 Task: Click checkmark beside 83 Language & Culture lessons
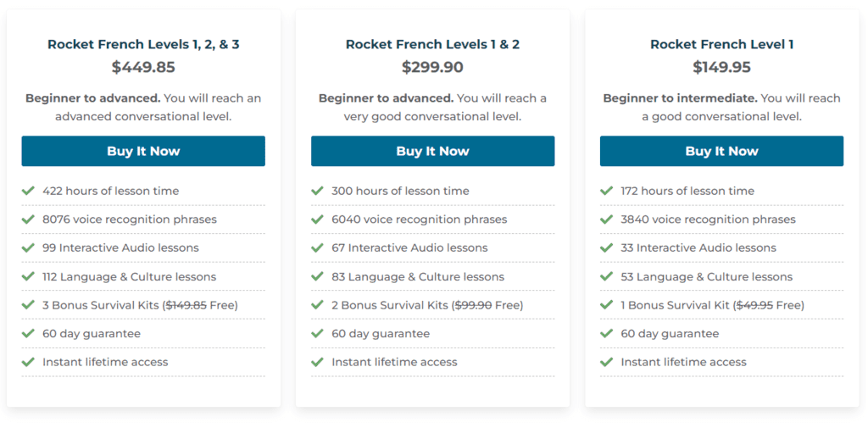[x=317, y=276]
